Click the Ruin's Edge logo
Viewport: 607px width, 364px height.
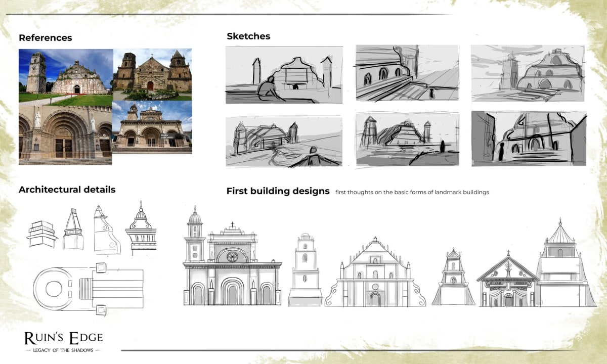pos(63,341)
